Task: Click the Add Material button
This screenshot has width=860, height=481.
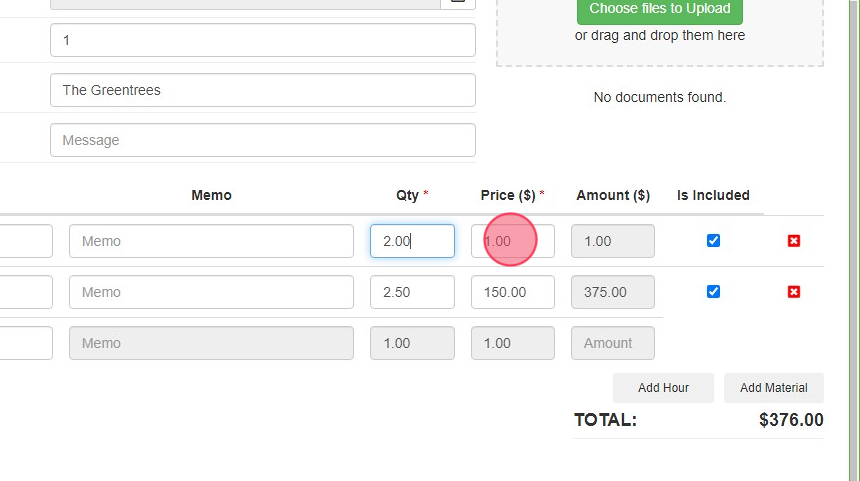Action: (x=773, y=388)
